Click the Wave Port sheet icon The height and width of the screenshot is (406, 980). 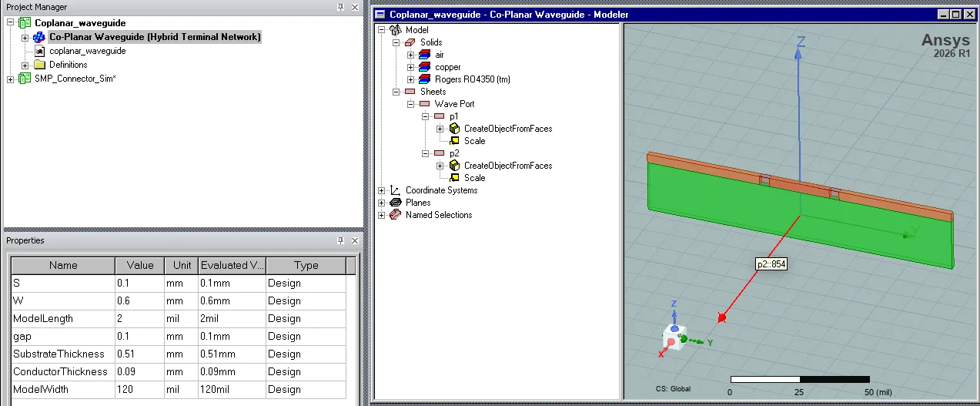(425, 104)
